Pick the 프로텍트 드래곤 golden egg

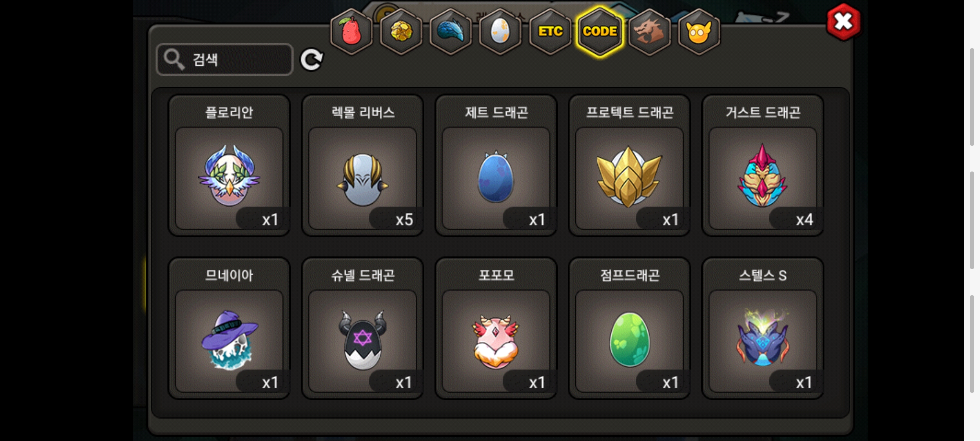[630, 165]
